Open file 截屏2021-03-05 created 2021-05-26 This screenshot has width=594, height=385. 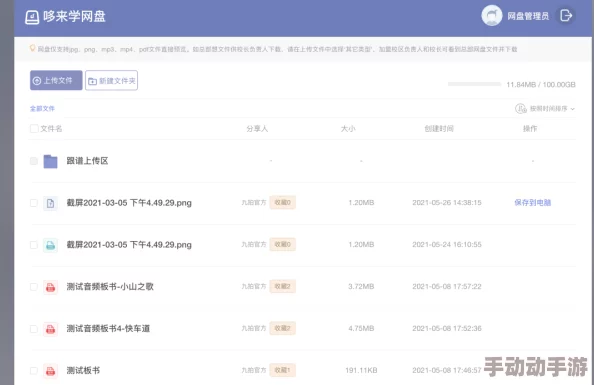[x=129, y=203]
